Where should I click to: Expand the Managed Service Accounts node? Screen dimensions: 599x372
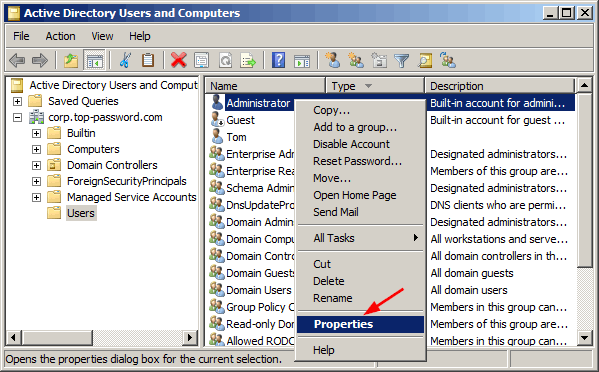[x=36, y=197]
